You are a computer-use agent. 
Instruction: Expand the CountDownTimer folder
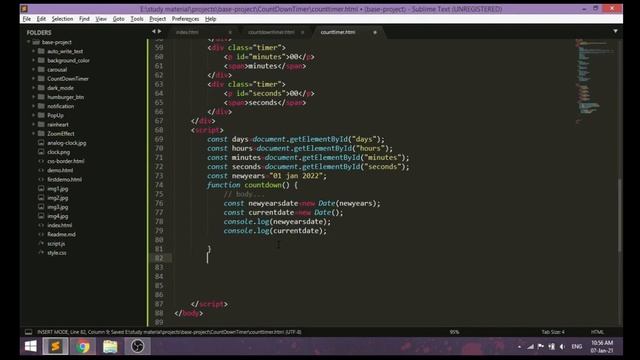pos(33,78)
